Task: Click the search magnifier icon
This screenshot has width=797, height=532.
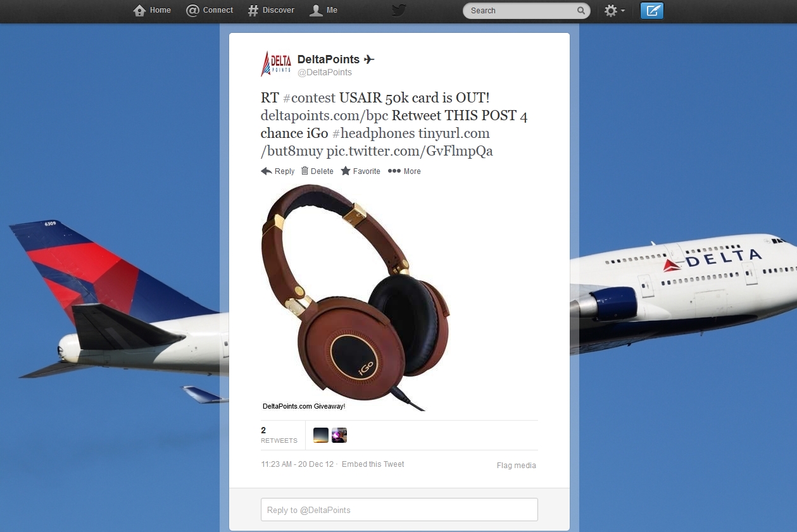Action: 580,11
